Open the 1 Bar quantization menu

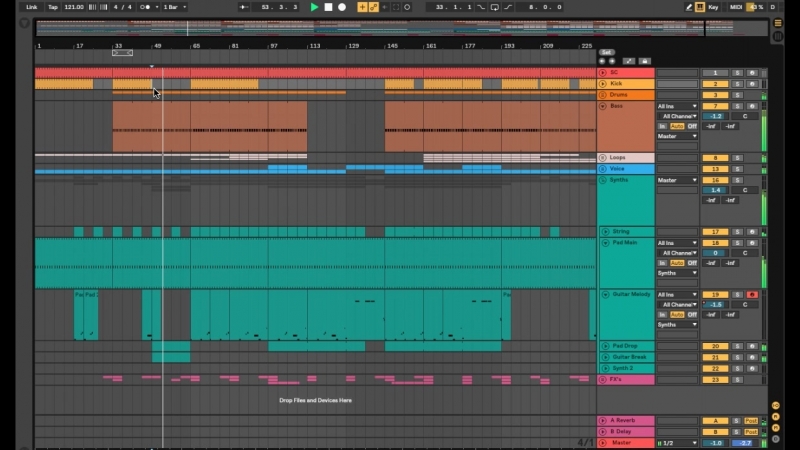[173, 7]
